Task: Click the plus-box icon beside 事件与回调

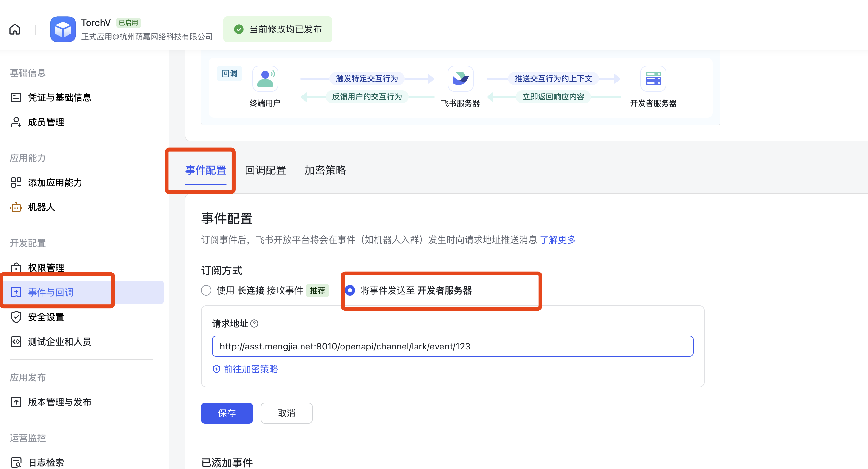Action: [16, 292]
